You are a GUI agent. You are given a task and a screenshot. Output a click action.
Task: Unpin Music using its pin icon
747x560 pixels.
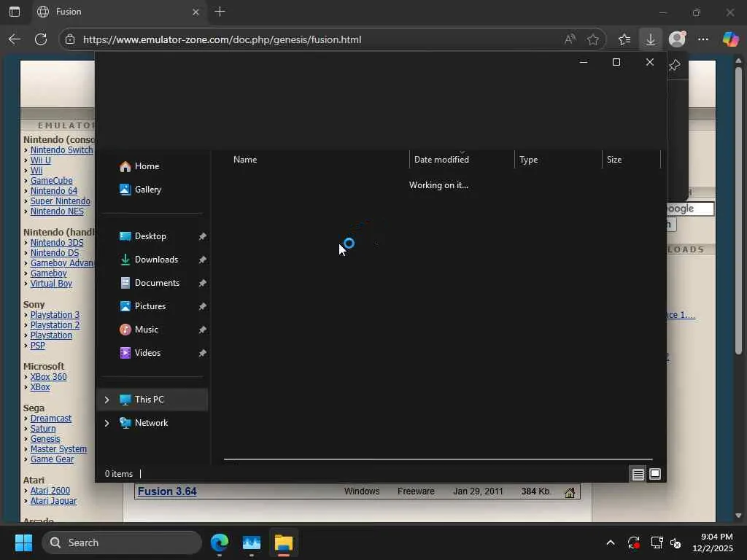[203, 330]
